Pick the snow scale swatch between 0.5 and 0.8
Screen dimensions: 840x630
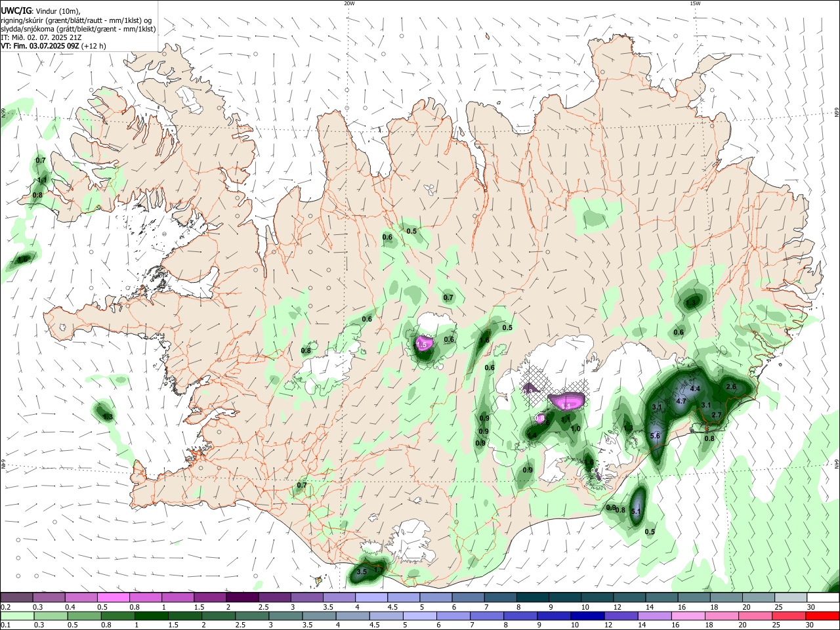click(114, 598)
